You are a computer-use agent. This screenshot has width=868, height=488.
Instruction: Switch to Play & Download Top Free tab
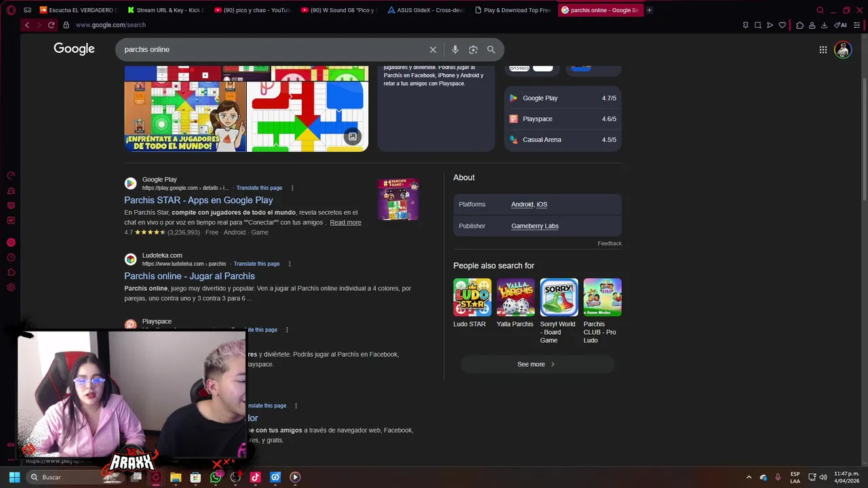pyautogui.click(x=512, y=10)
